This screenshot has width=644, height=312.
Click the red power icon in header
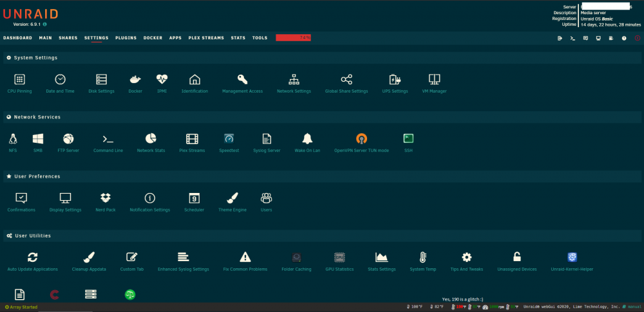pyautogui.click(x=638, y=38)
